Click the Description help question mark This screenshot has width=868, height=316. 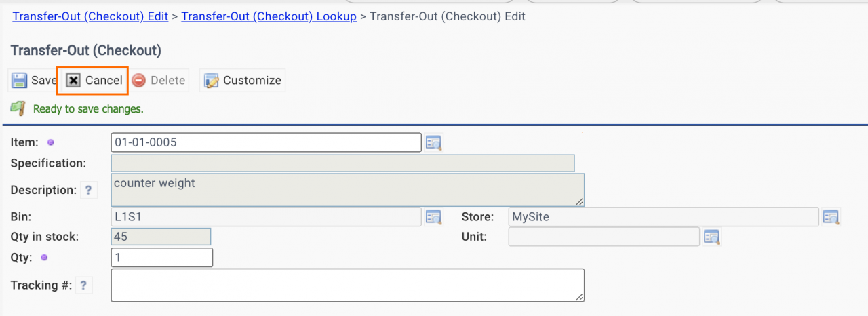89,191
